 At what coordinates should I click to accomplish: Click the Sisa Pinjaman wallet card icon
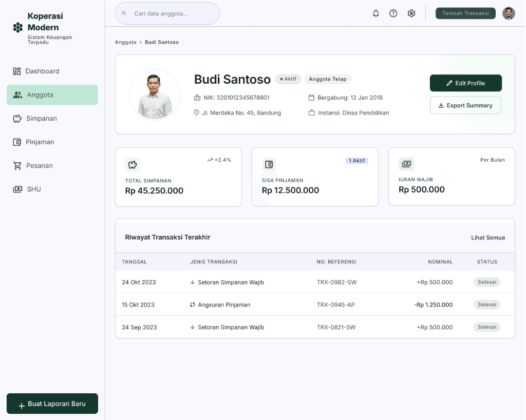[x=269, y=164]
